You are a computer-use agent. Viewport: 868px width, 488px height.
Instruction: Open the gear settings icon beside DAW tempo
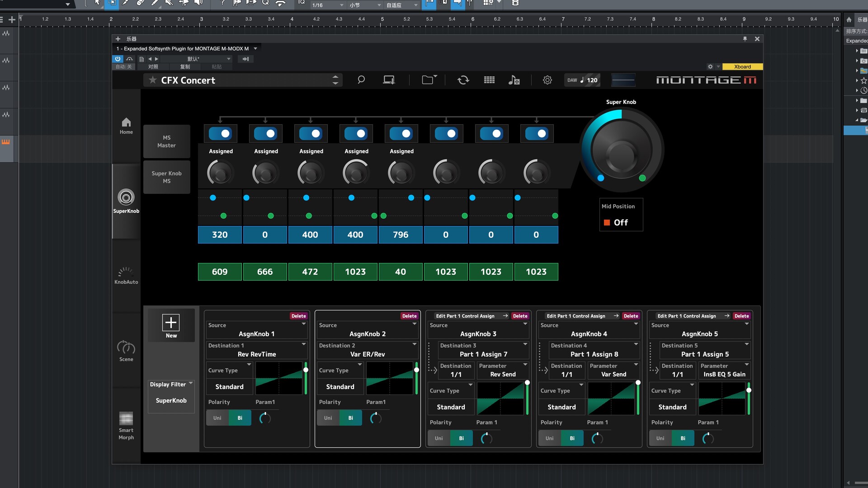[547, 80]
